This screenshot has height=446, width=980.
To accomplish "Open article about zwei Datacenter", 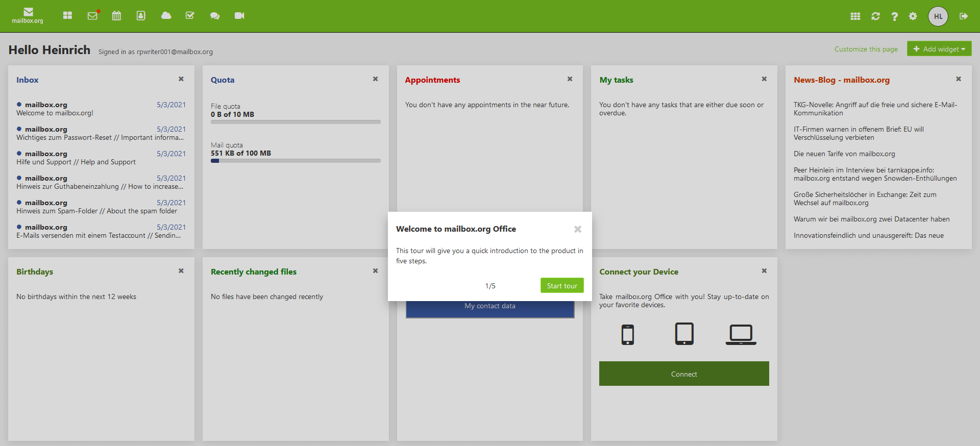I will [871, 219].
